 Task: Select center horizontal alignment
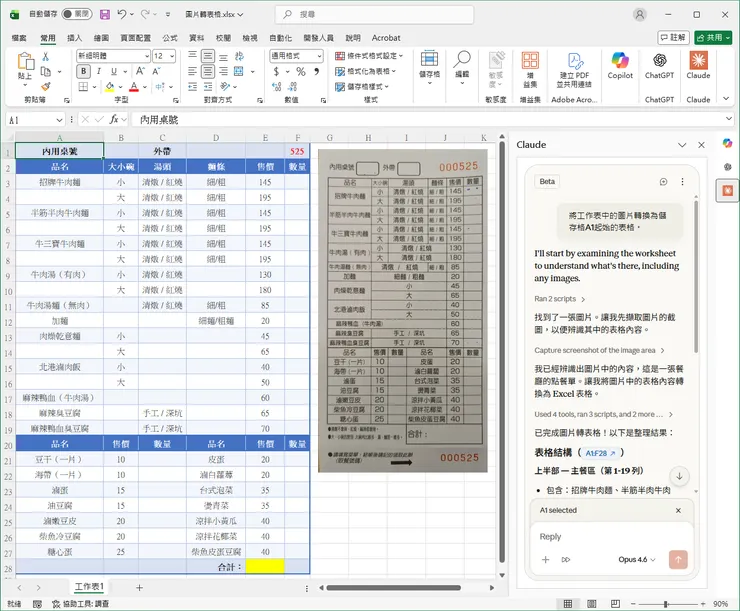click(x=208, y=71)
